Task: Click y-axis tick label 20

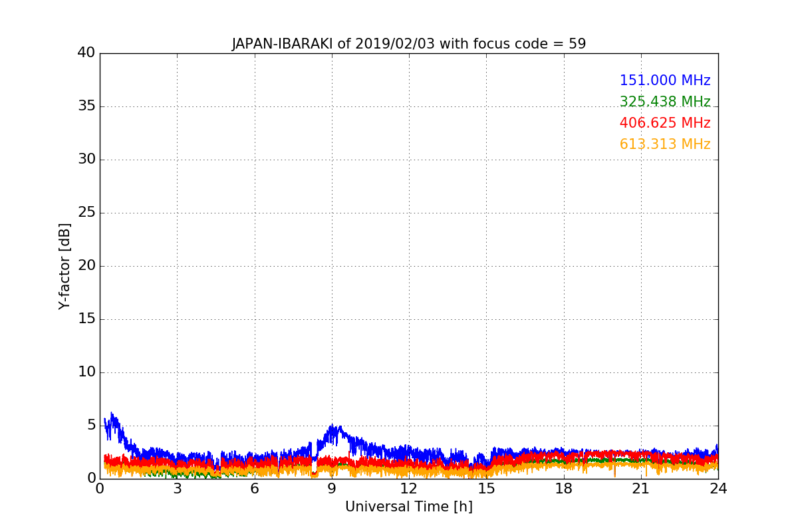Action: pyautogui.click(x=86, y=265)
